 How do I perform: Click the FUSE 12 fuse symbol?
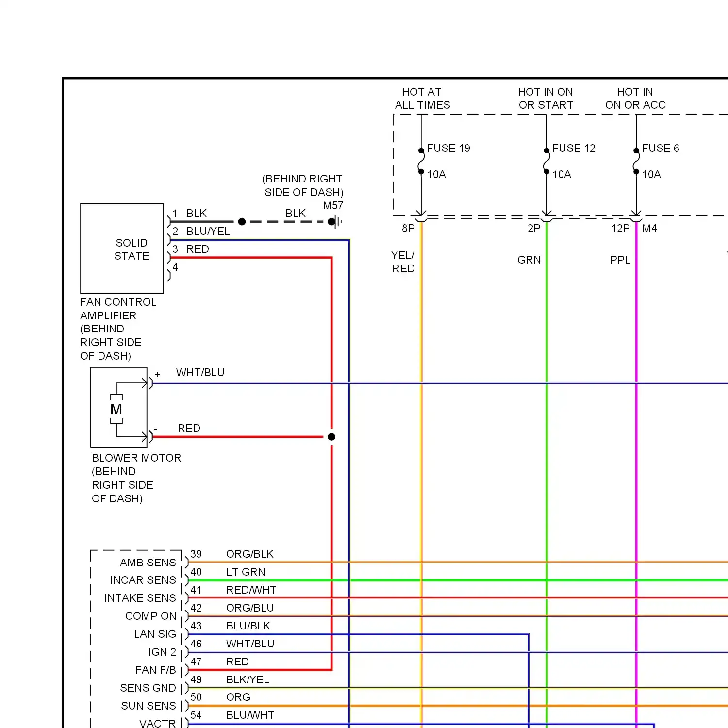[546, 161]
